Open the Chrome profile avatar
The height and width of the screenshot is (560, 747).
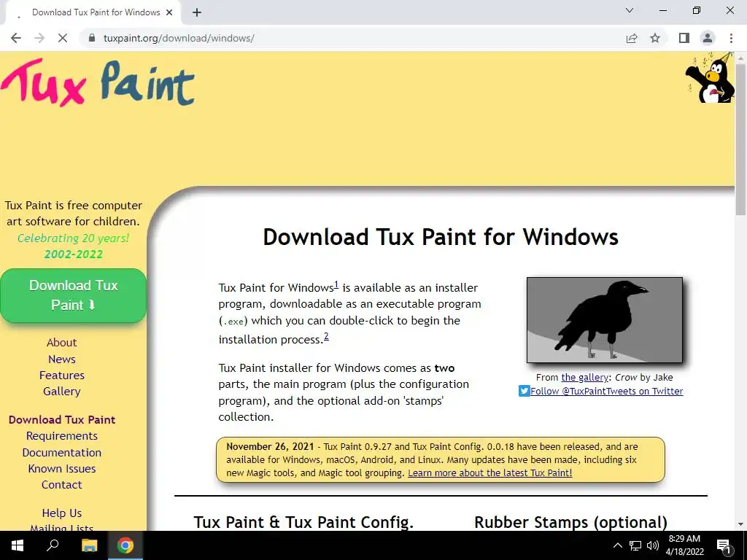(x=708, y=38)
